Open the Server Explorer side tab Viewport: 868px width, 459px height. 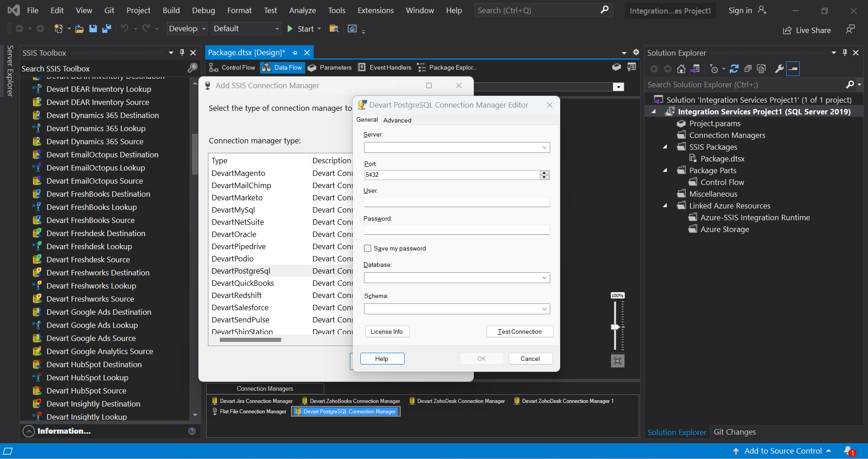pyautogui.click(x=9, y=71)
